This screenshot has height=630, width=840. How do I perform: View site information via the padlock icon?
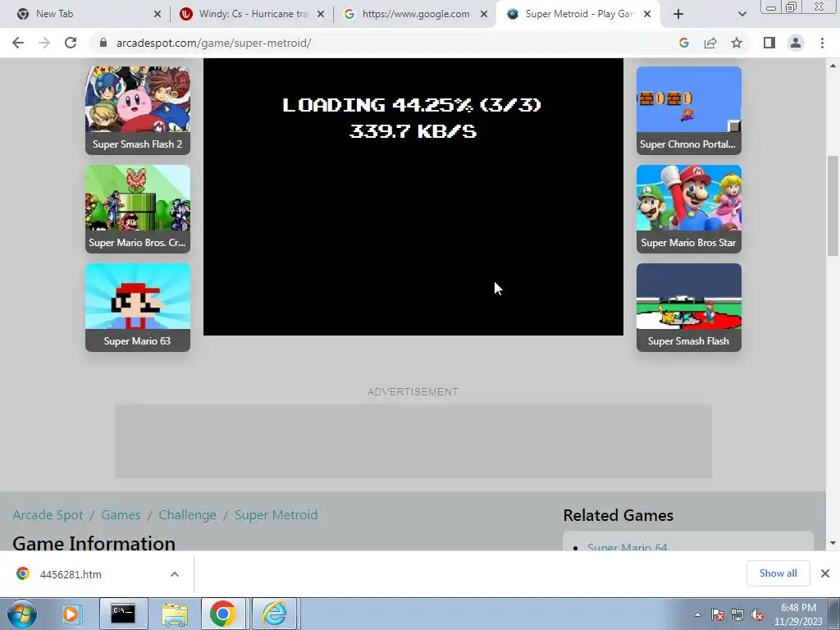(103, 43)
